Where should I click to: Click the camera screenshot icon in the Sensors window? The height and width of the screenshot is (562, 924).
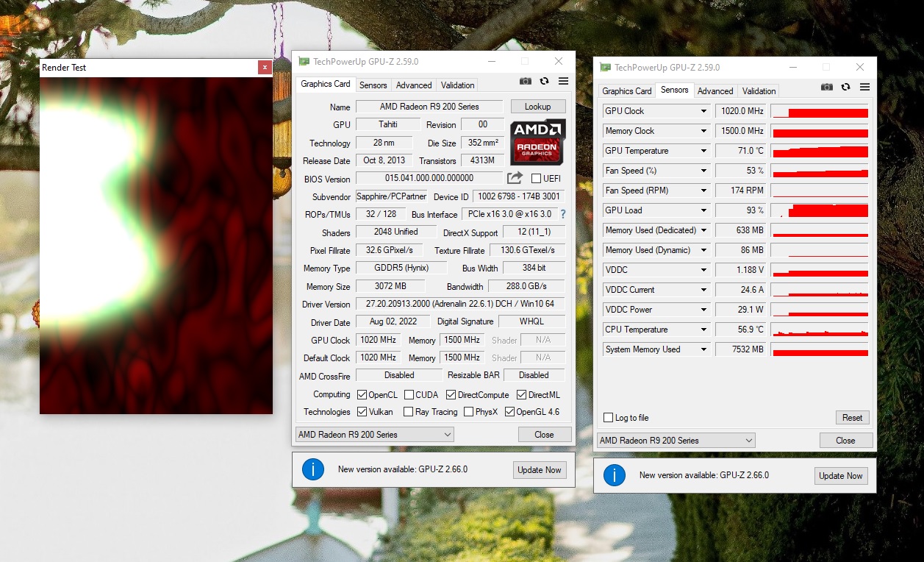(x=827, y=87)
